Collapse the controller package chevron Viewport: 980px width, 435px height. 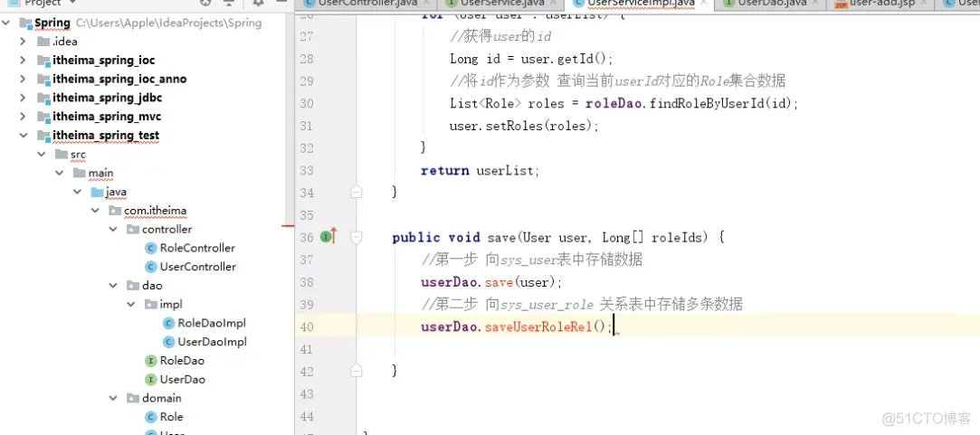113,230
